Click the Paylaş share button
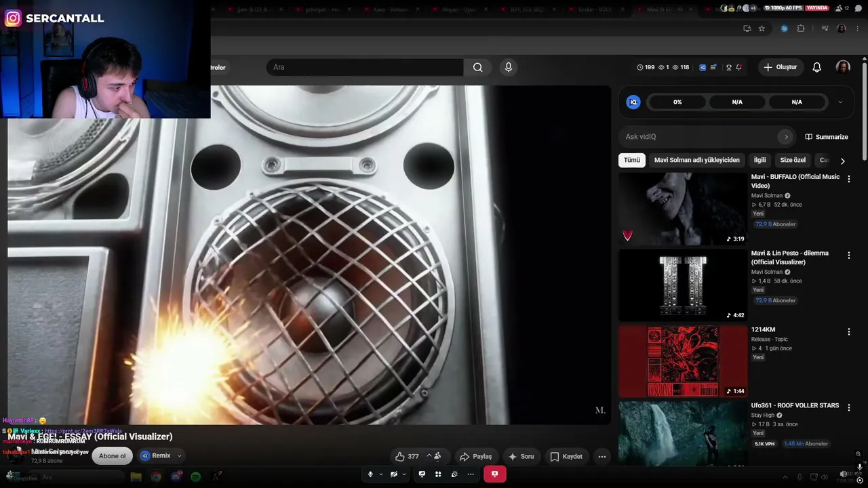The height and width of the screenshot is (488, 868). click(475, 456)
